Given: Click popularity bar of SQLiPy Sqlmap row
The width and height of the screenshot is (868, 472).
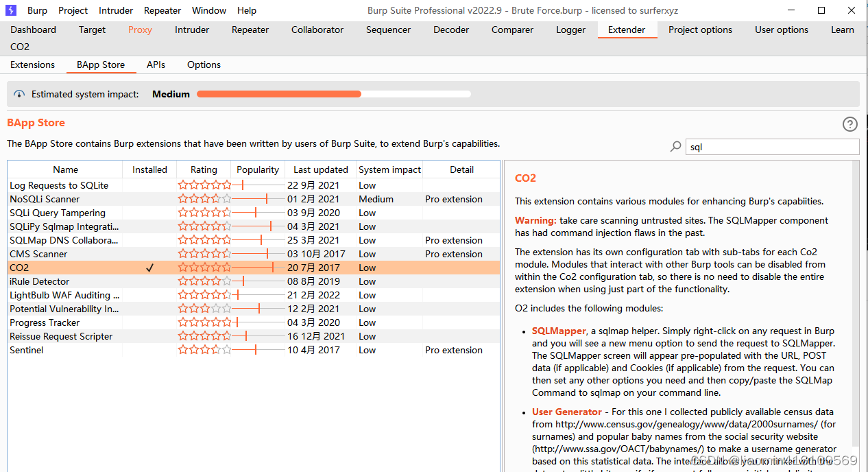Looking at the screenshot, I should pyautogui.click(x=258, y=226).
